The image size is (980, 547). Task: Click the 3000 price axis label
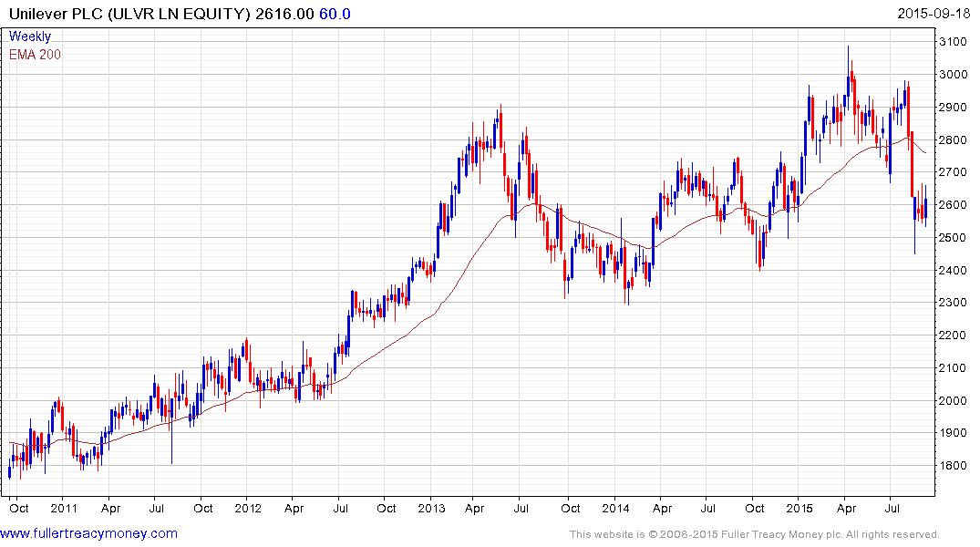[x=954, y=75]
